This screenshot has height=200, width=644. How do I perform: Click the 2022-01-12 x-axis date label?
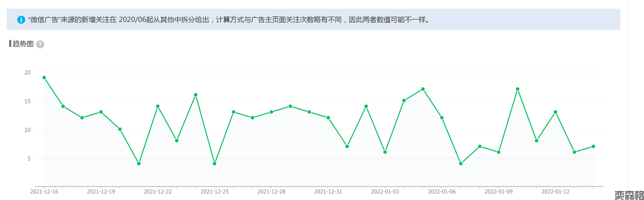[555, 192]
